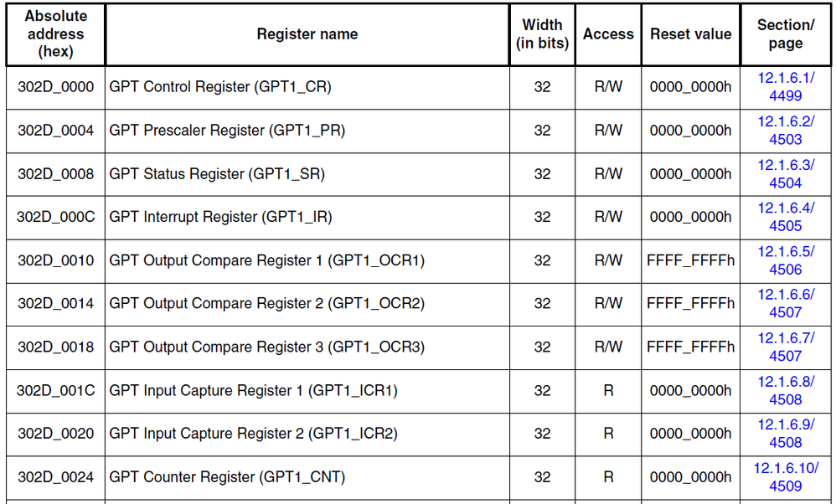The image size is (836, 504).
Task: Follow the 12.1.6.3/4504 section link
Action: coord(786,173)
